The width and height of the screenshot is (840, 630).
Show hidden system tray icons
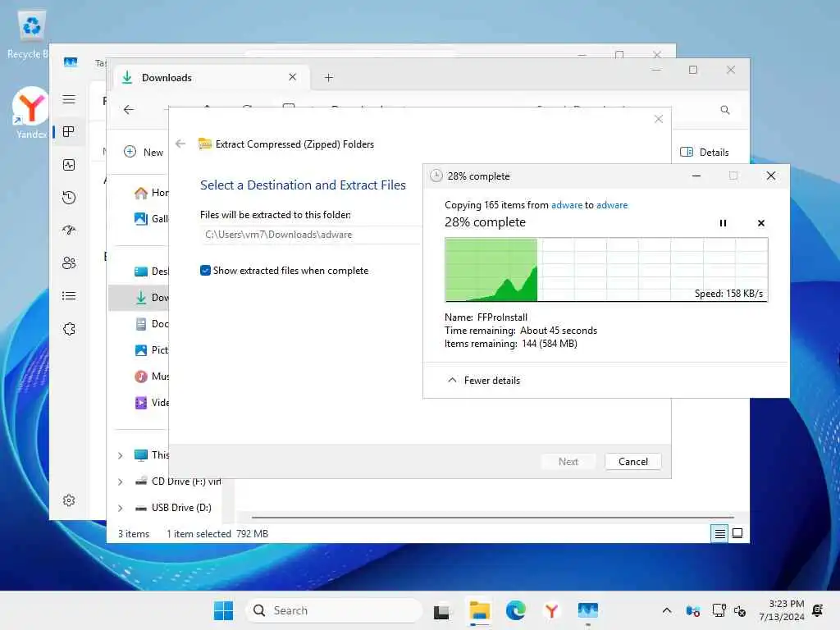point(666,610)
